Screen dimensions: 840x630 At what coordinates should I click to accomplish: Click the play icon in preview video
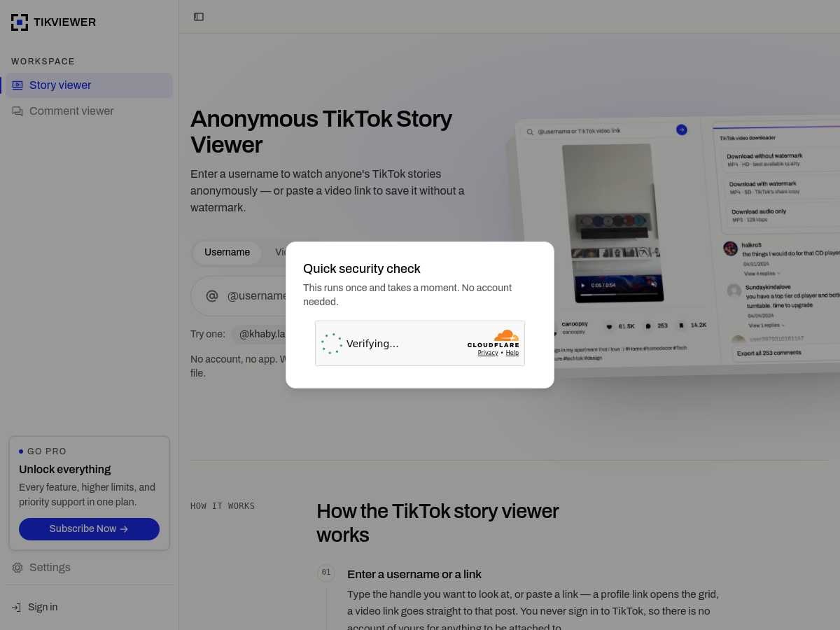click(582, 285)
